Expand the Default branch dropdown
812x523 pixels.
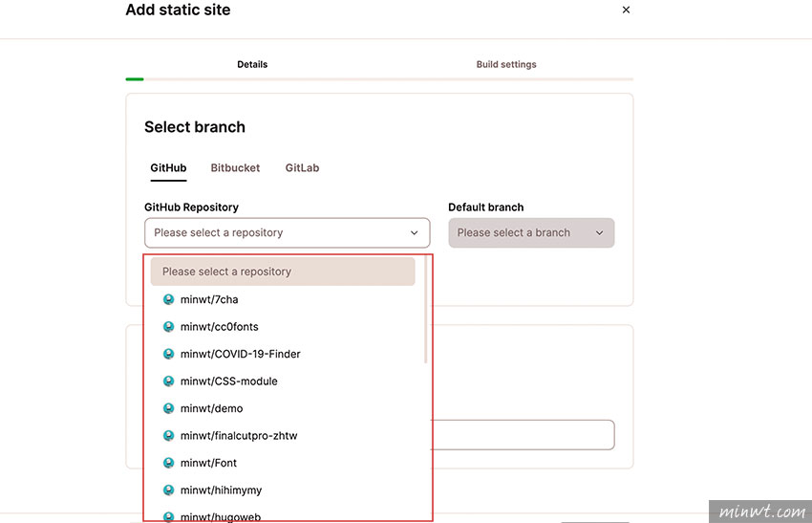click(531, 232)
